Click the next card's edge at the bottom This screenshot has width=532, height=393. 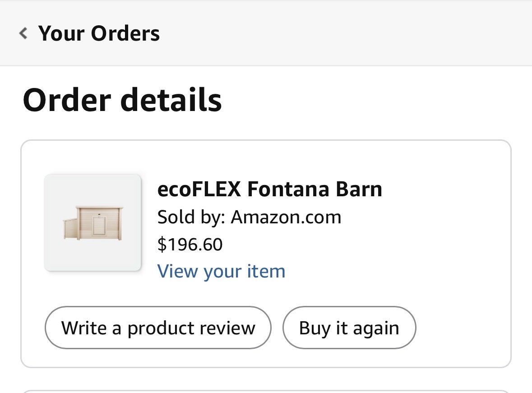pos(266,391)
